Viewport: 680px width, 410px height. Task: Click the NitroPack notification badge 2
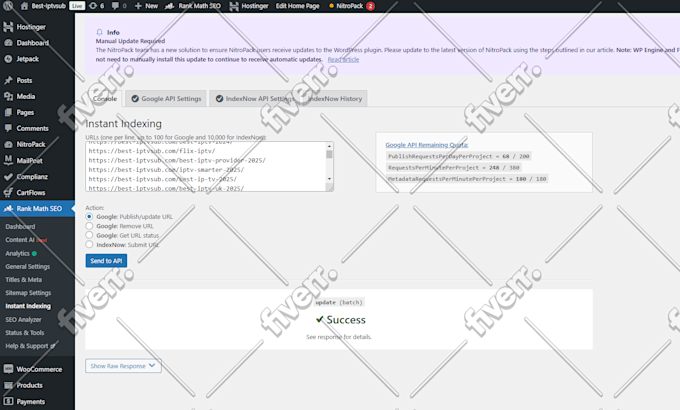pos(370,6)
